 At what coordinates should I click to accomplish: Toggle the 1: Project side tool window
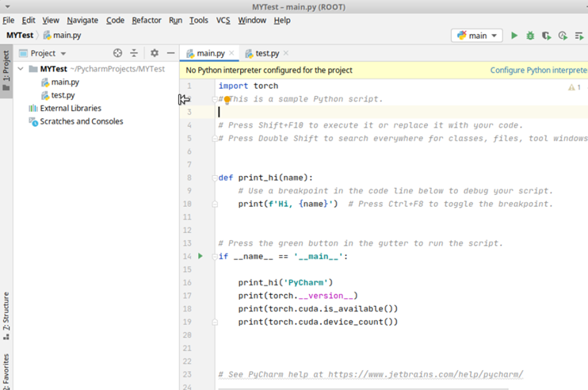coord(6,71)
